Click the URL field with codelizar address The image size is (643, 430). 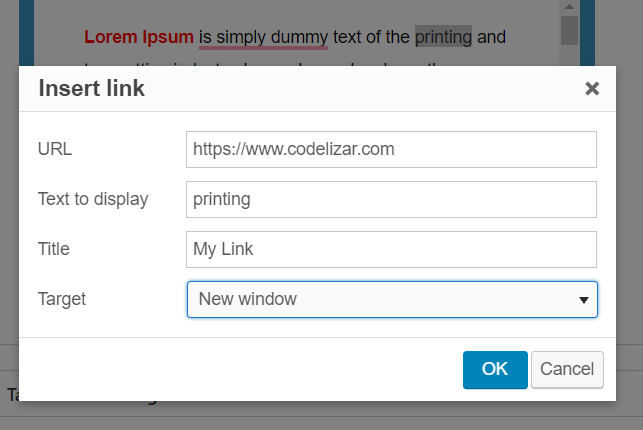click(391, 149)
